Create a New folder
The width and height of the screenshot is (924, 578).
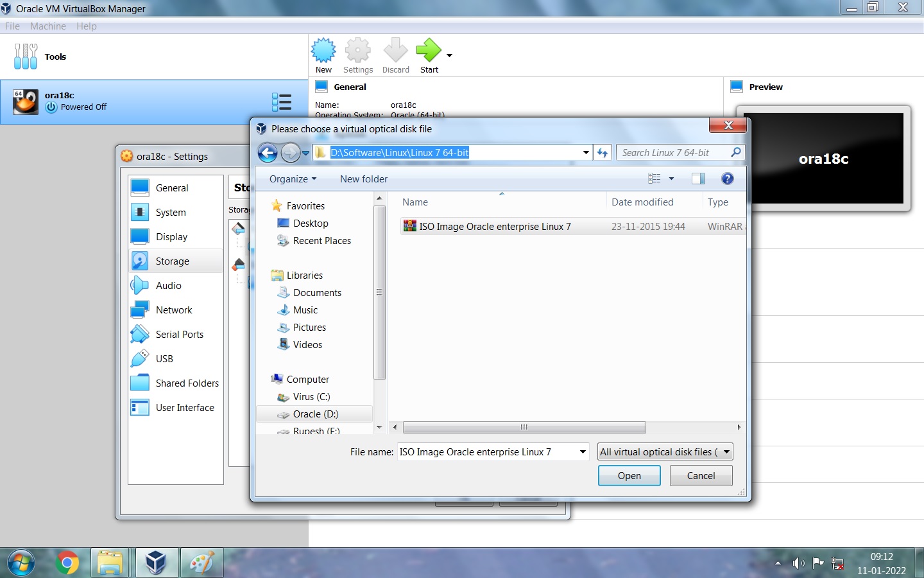[x=364, y=179]
